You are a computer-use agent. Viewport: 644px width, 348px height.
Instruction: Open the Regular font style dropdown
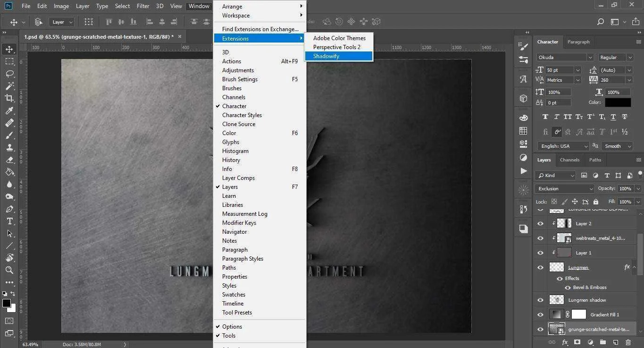(x=630, y=57)
